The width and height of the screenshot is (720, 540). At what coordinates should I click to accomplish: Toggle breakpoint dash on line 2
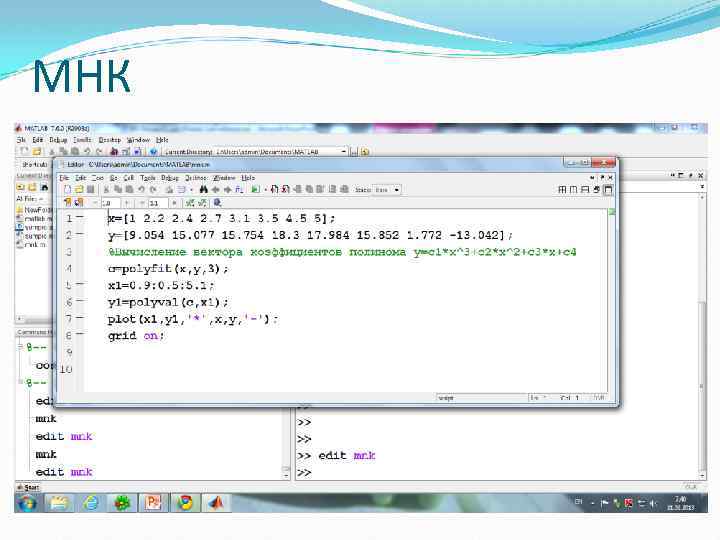tap(80, 234)
